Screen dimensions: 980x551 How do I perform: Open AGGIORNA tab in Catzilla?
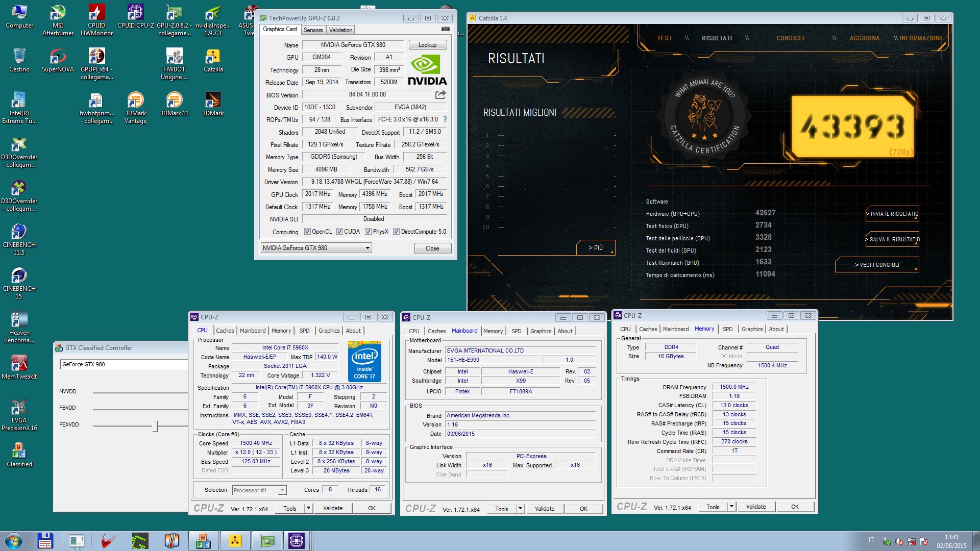pos(865,38)
